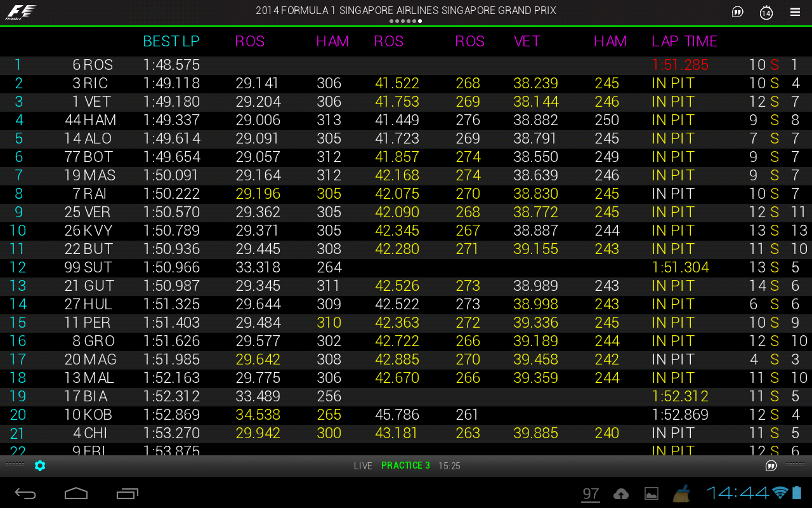Screen dimensions: 812x508
Task: Select driver row 7 RAI
Action: point(406,194)
